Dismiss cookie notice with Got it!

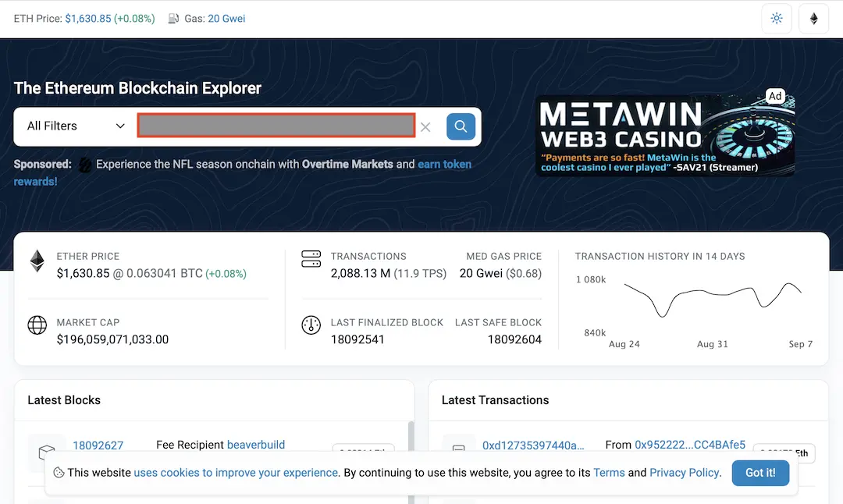coord(760,473)
